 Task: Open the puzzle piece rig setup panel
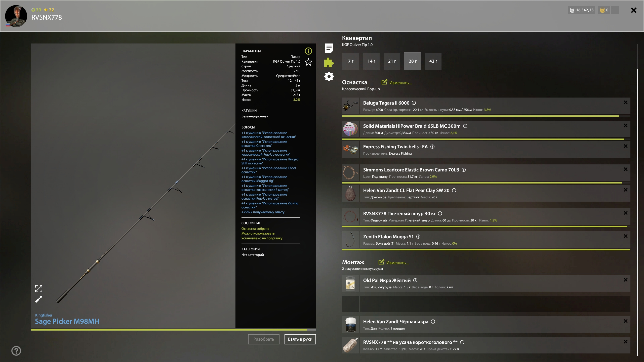329,62
